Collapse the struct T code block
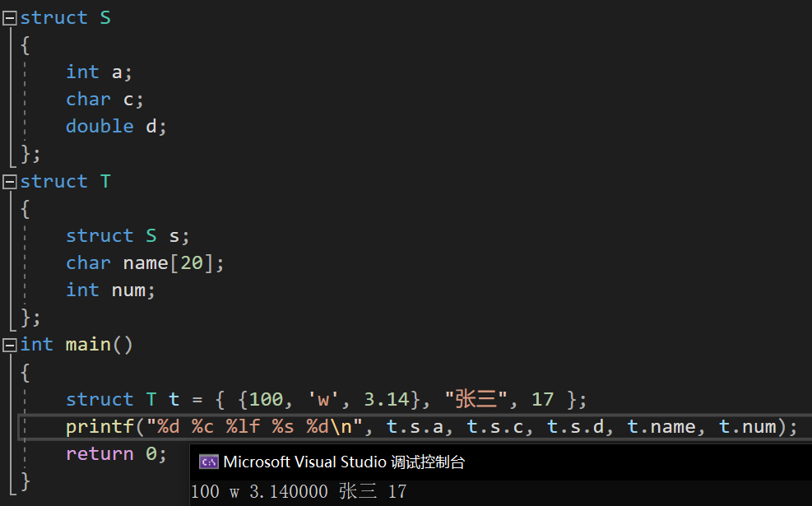Viewport: 812px width, 506px height. tap(9, 182)
